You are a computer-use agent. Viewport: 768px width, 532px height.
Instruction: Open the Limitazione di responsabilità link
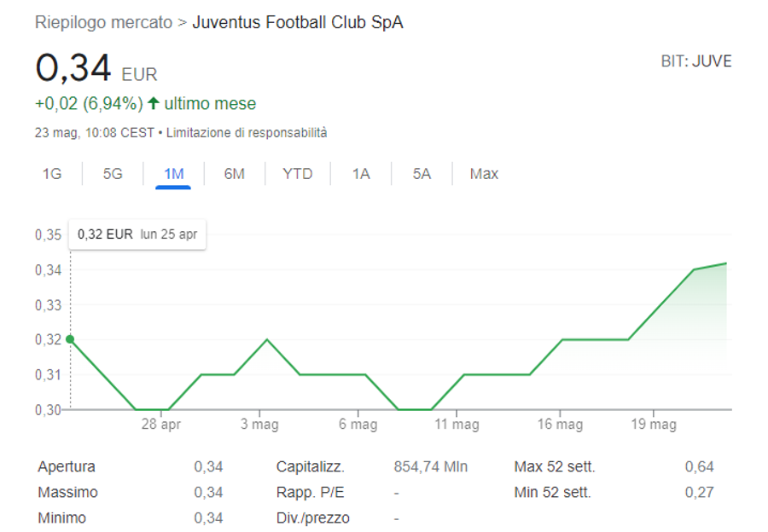(247, 133)
